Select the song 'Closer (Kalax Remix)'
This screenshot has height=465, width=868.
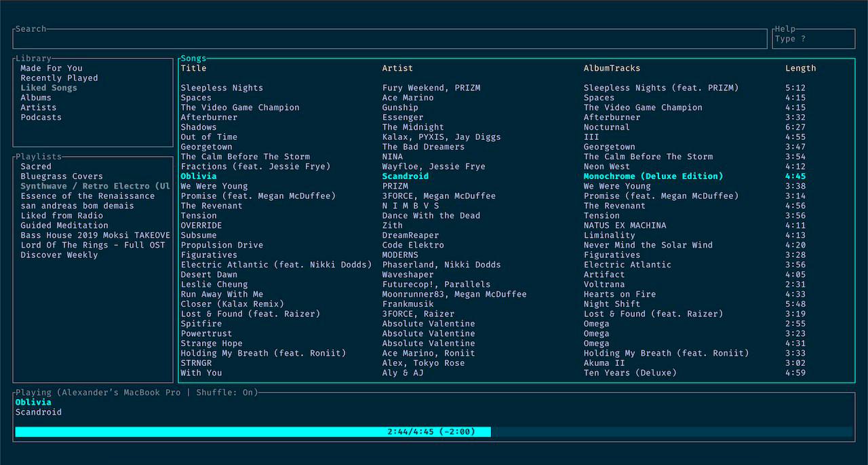tap(233, 304)
